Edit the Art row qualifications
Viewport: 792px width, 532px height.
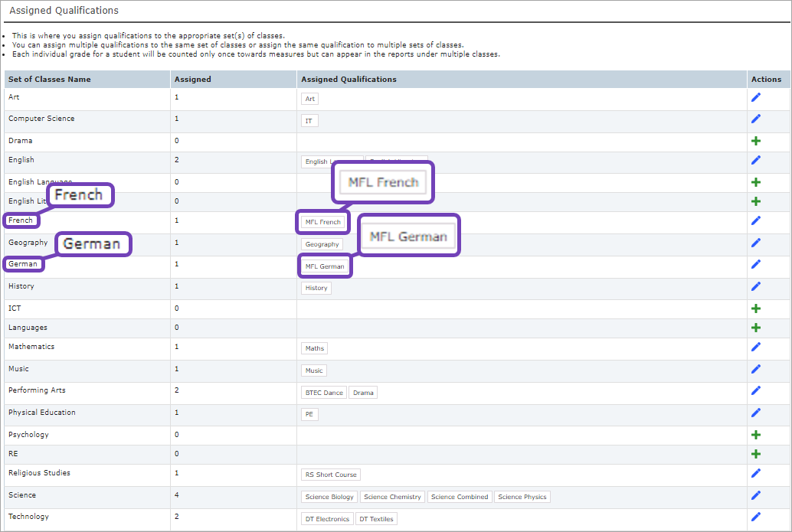tap(756, 97)
